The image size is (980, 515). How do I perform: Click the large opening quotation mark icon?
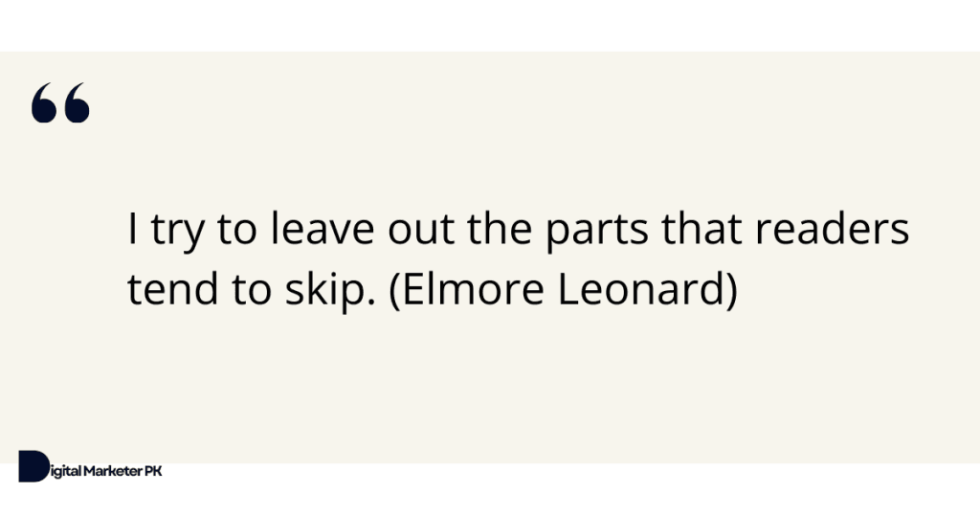tap(60, 102)
